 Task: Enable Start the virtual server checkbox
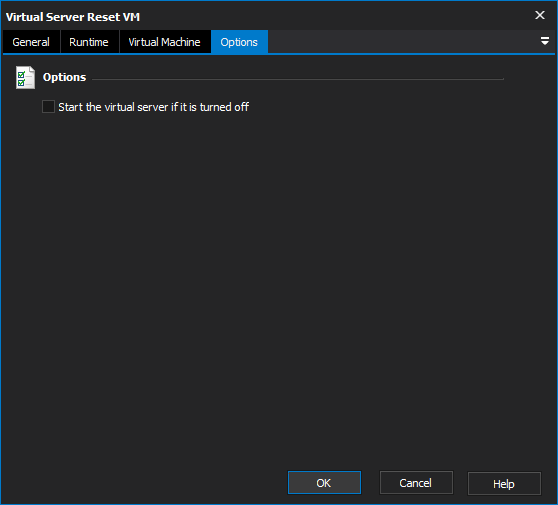pos(48,106)
